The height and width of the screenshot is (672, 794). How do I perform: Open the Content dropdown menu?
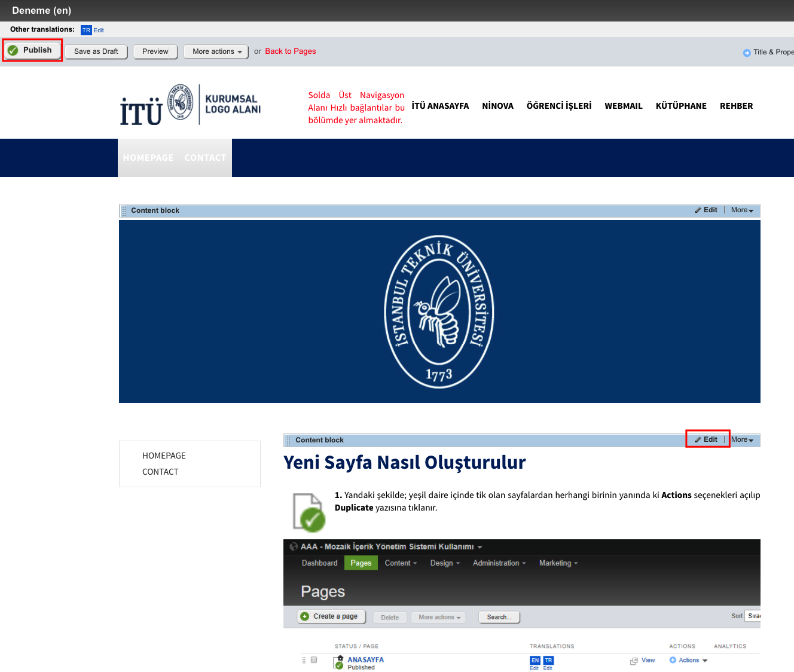point(401,563)
